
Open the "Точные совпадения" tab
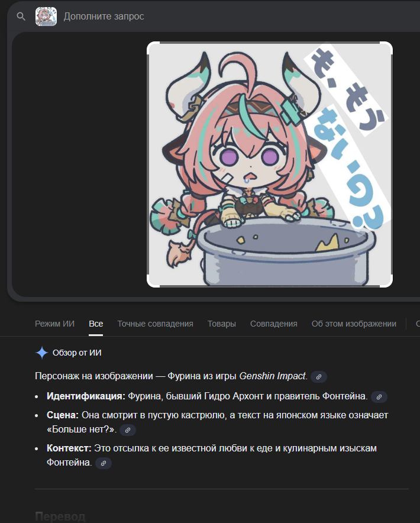tap(155, 324)
